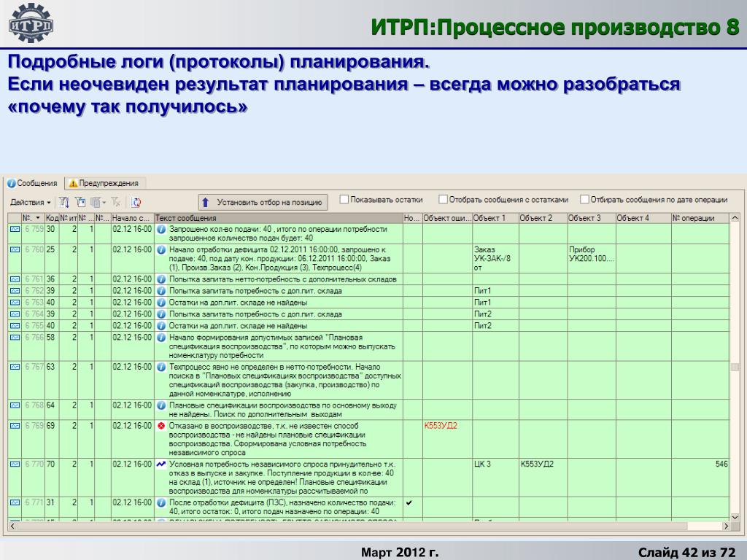Click the Объект ошибки column header
Screen dimensions: 747x560
pos(447,218)
